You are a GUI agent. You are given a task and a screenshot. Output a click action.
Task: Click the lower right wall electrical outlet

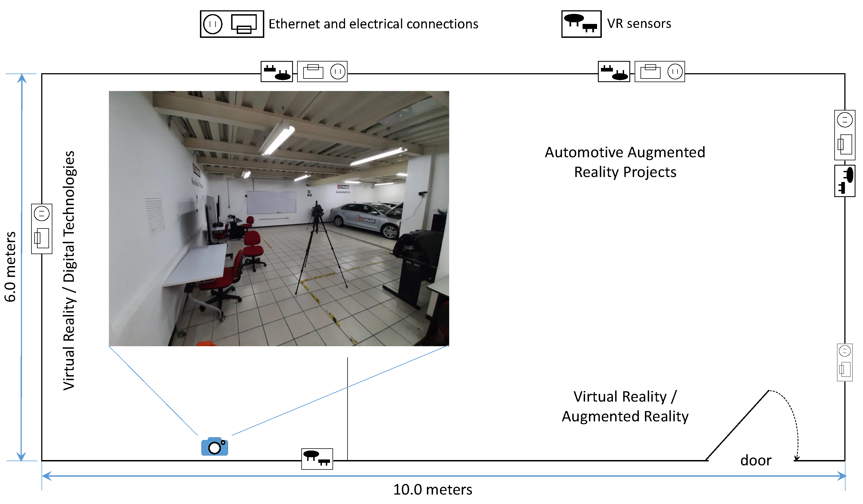pyautogui.click(x=845, y=362)
